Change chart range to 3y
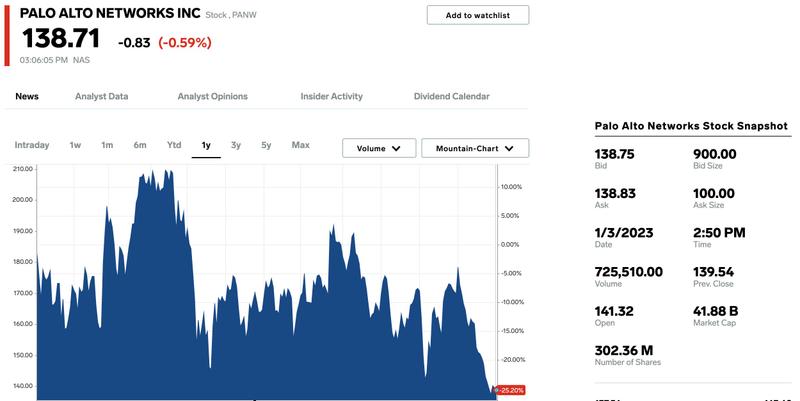The height and width of the screenshot is (401, 800). (236, 145)
